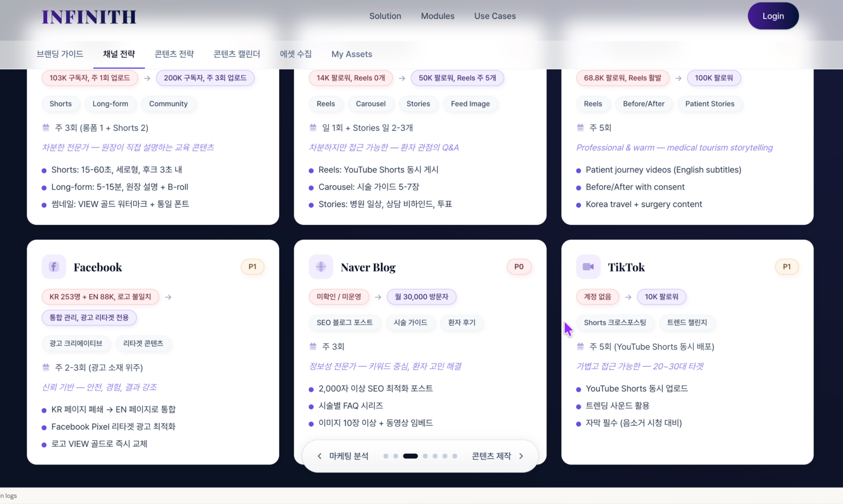
Task: Click the active elongated pagination indicator
Action: [x=410, y=456]
